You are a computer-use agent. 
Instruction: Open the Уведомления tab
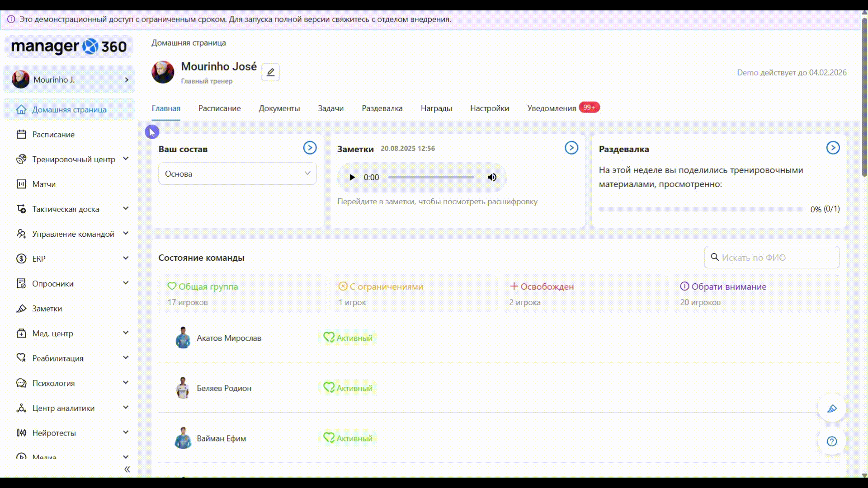[x=551, y=108]
